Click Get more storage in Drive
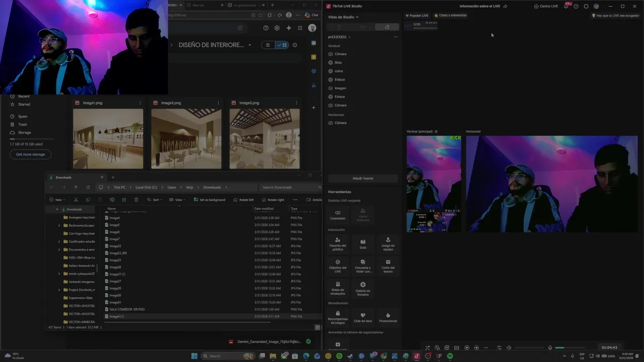The height and width of the screenshot is (362, 644). click(30, 154)
